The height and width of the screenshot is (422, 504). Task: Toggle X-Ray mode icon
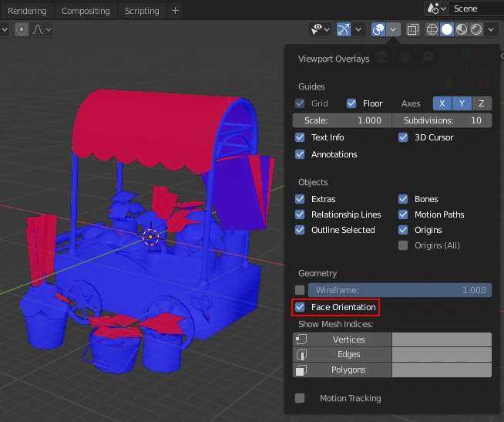[413, 29]
